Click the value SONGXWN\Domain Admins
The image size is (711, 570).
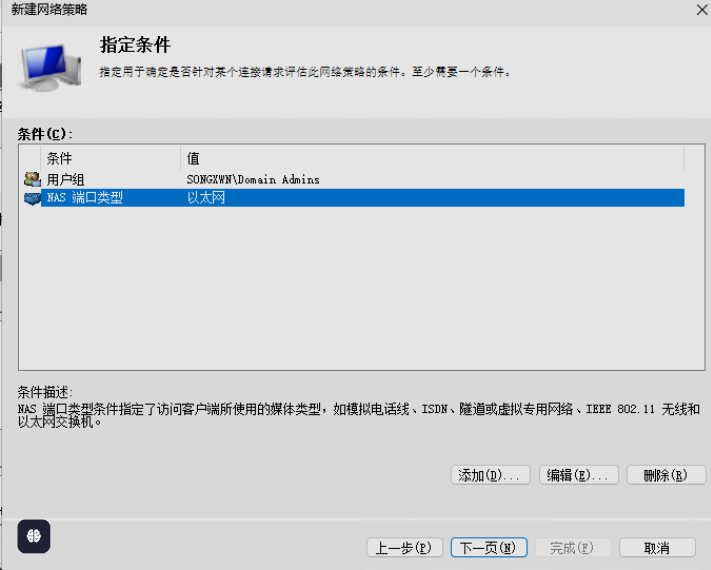coord(253,180)
